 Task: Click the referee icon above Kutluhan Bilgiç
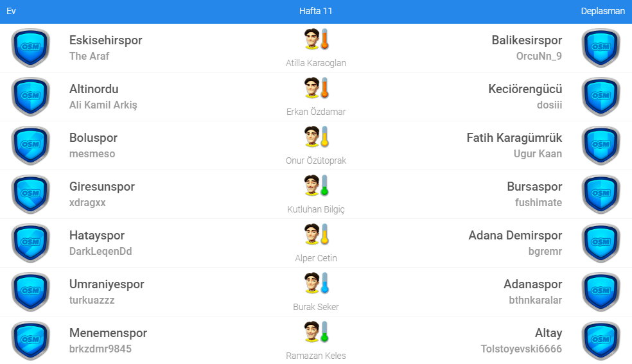click(x=313, y=186)
